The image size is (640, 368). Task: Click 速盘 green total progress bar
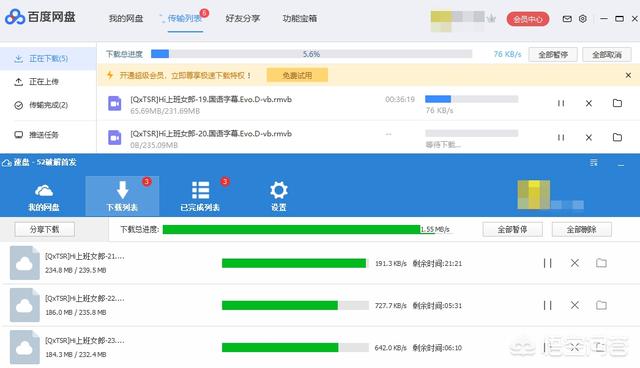tap(291, 229)
